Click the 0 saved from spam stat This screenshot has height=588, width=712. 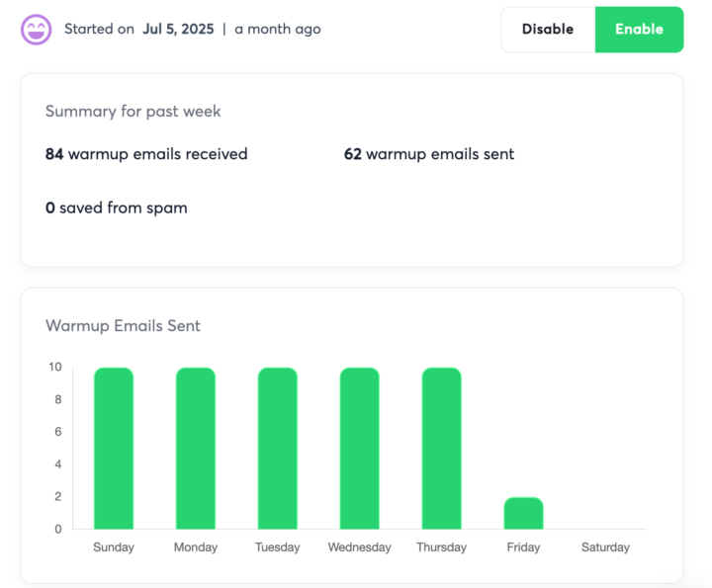pyautogui.click(x=116, y=208)
